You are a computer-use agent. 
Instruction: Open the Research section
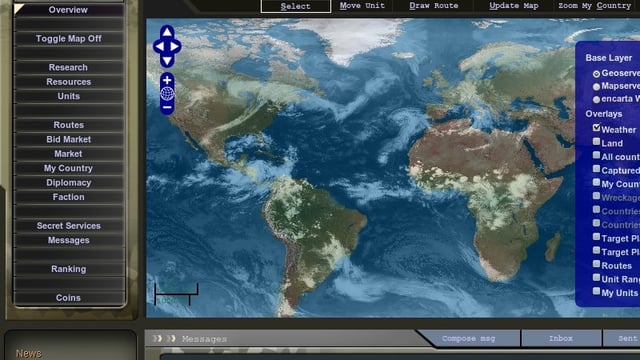pos(69,67)
